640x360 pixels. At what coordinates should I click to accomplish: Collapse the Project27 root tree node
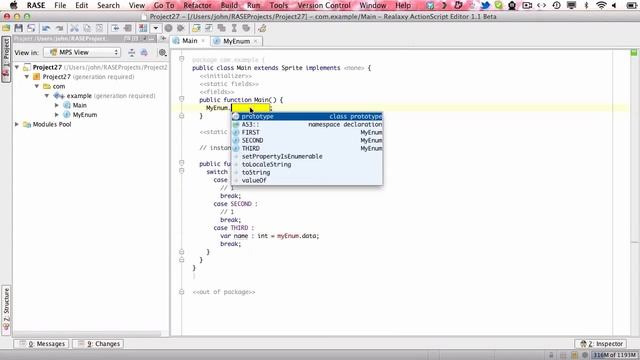click(17, 67)
